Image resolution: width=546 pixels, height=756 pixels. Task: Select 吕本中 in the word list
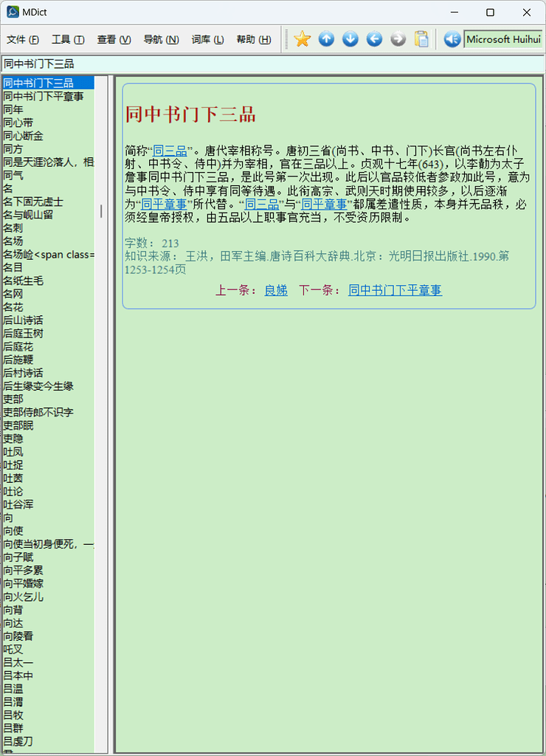coord(48,676)
